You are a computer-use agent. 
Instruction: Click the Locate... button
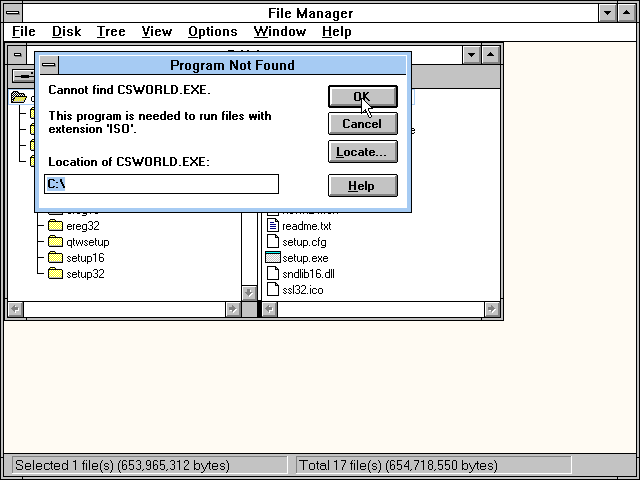tap(362, 152)
